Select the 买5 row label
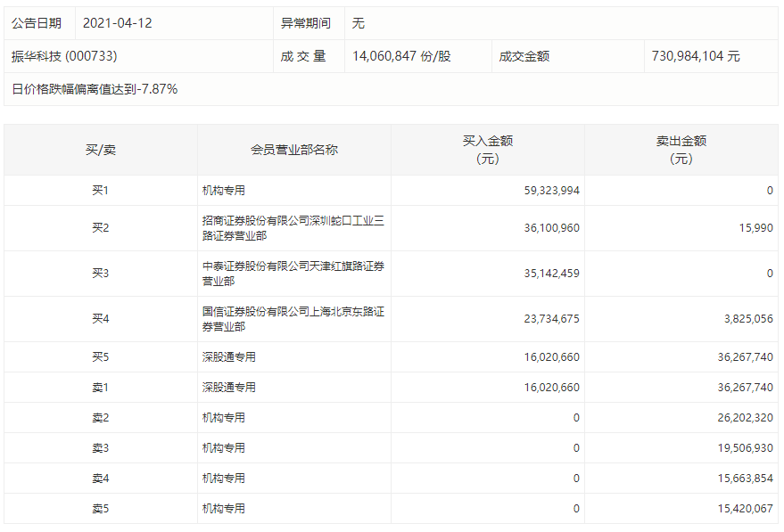Image resolution: width=784 pixels, height=532 pixels. pos(101,357)
